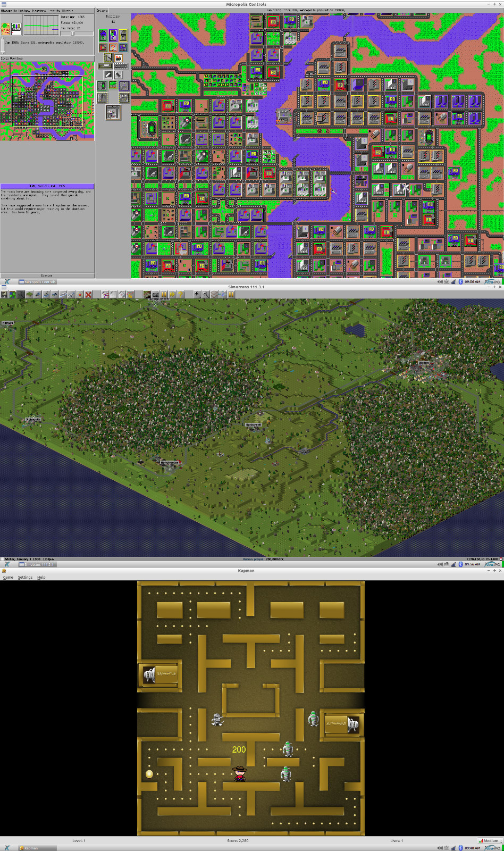Open the Kapman Game menu
The width and height of the screenshot is (504, 851).
point(8,577)
